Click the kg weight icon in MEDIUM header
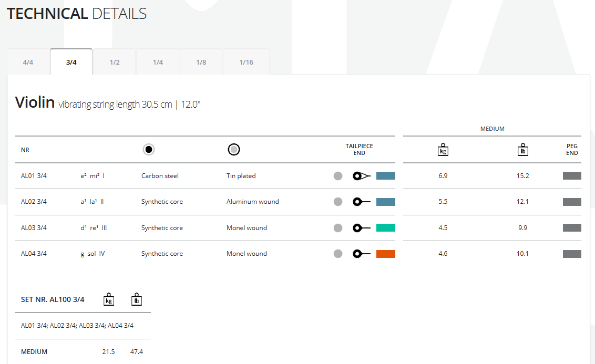Image resolution: width=595 pixels, height=364 pixels. (x=443, y=149)
